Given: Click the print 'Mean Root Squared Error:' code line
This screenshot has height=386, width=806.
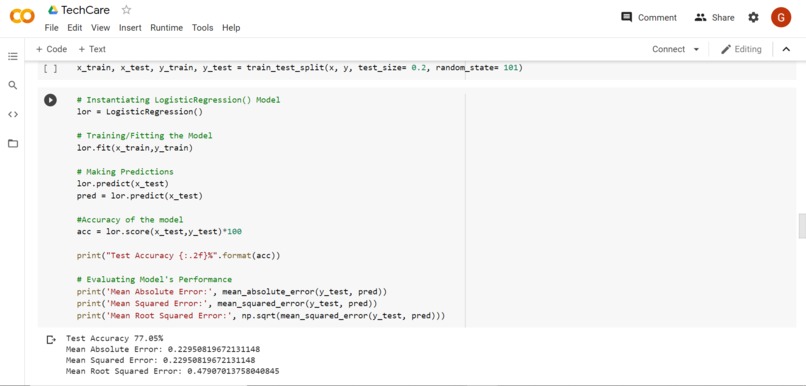Looking at the screenshot, I should point(261,316).
